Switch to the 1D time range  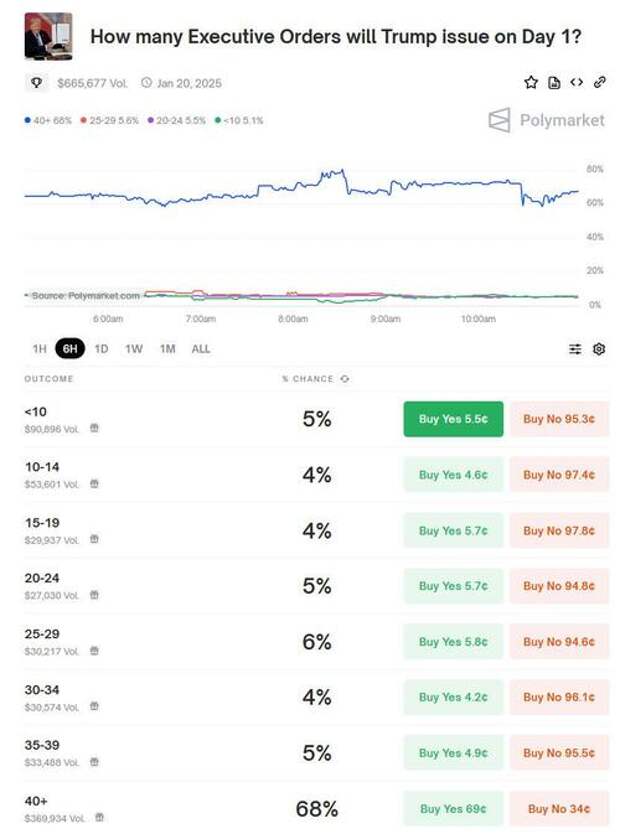(x=101, y=349)
